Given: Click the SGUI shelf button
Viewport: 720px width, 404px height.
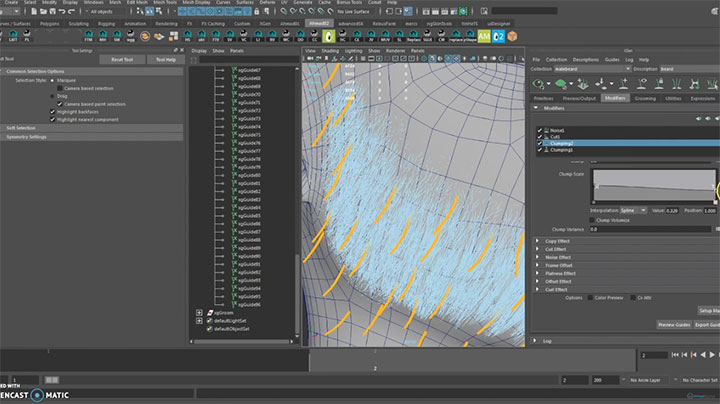Looking at the screenshot, I should (428, 36).
